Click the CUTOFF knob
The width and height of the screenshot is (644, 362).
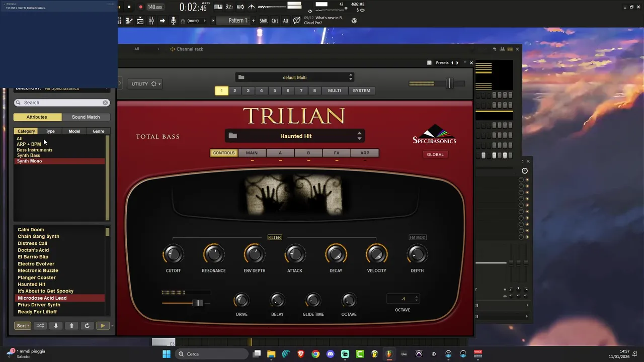[x=173, y=254]
